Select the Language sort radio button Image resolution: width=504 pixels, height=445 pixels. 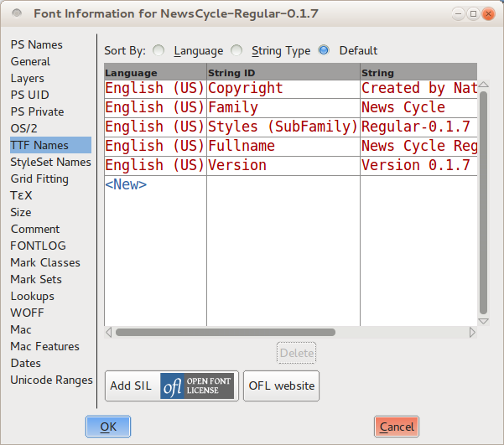pos(159,51)
